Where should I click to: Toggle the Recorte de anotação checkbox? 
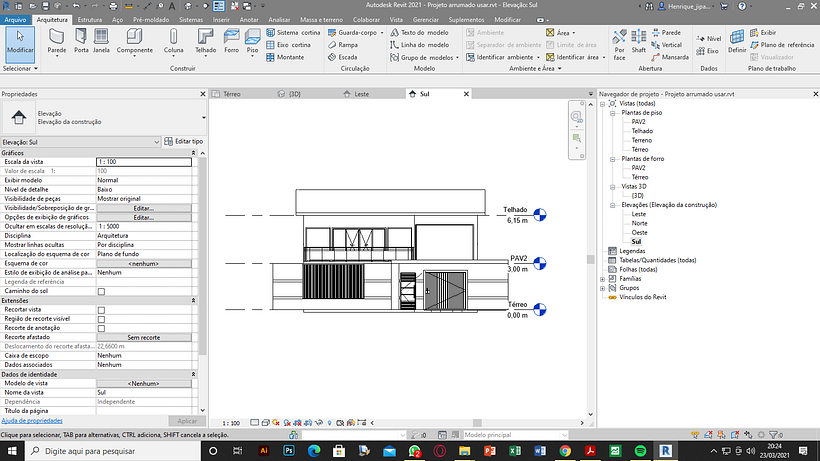click(x=101, y=328)
